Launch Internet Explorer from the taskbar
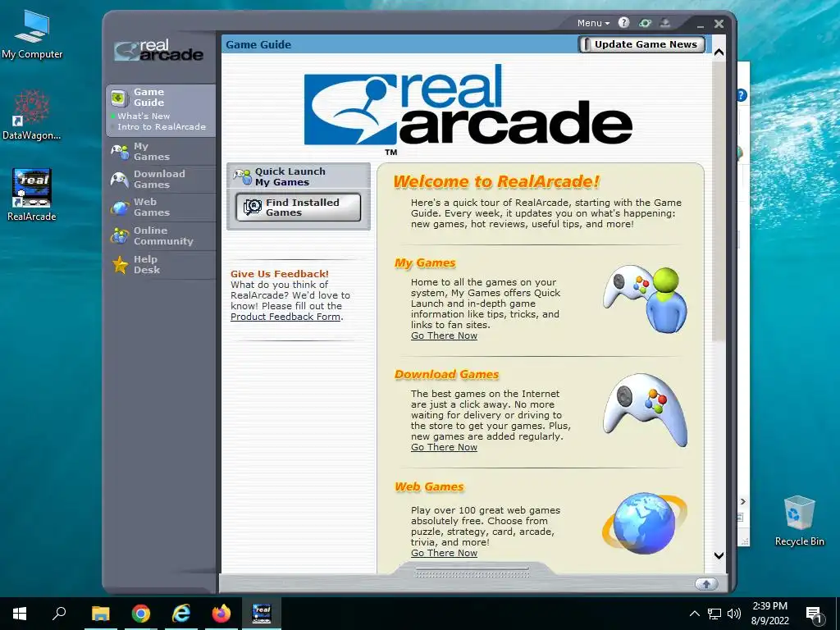 pos(181,614)
